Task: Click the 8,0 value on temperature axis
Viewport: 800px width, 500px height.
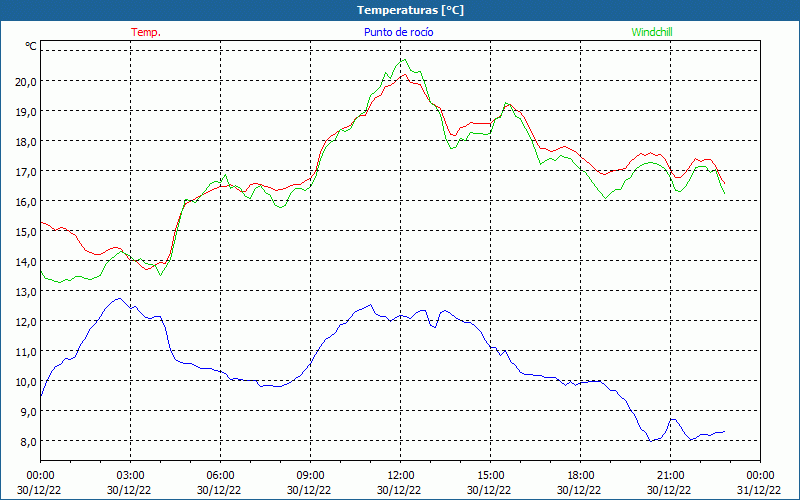Action: coord(28,442)
